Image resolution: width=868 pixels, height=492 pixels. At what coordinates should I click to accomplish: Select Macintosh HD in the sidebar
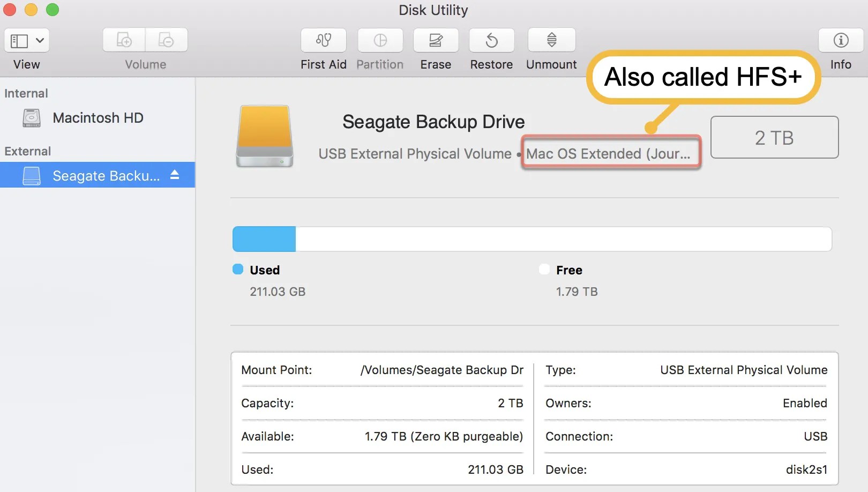coord(98,118)
